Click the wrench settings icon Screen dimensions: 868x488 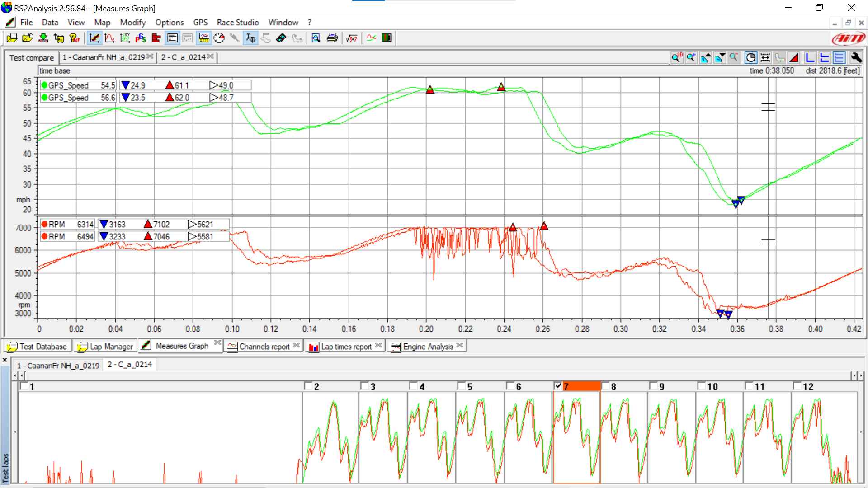tap(855, 57)
